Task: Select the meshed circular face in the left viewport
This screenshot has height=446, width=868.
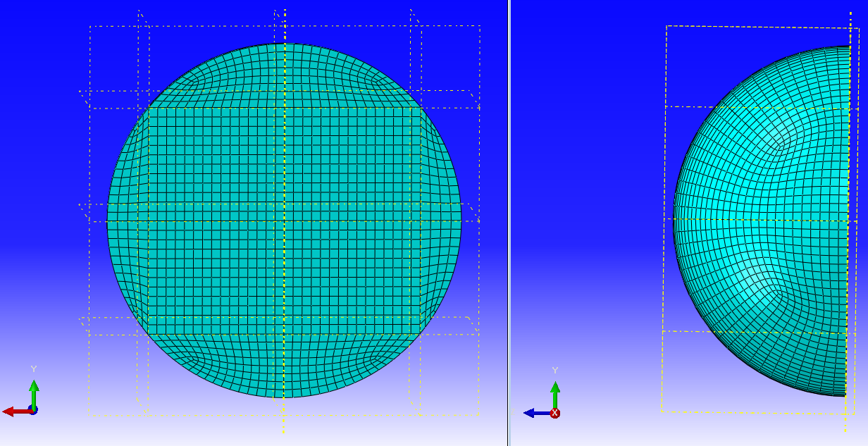Action: pos(284,221)
